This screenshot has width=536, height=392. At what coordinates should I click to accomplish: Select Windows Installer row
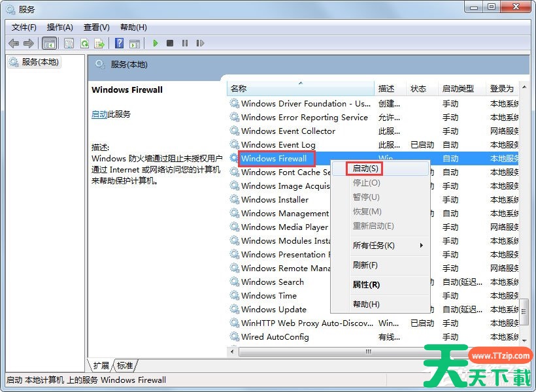pyautogui.click(x=280, y=199)
